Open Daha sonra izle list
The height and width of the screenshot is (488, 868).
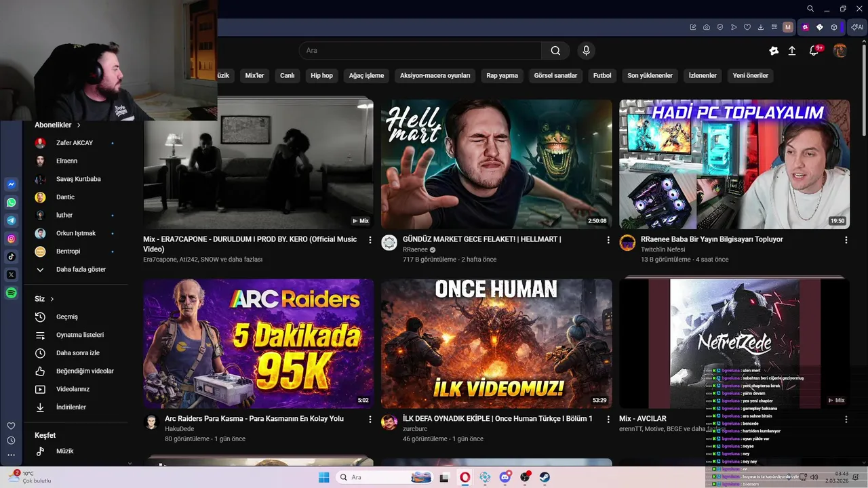pos(79,353)
